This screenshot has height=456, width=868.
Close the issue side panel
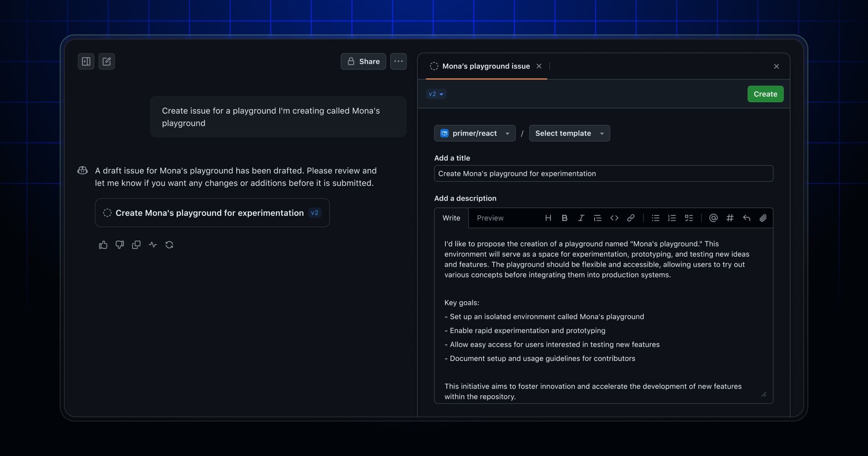[776, 66]
